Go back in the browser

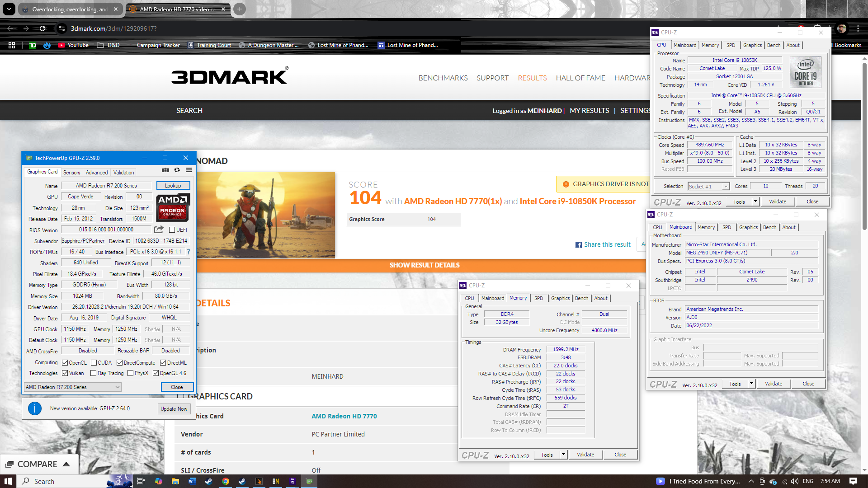coord(10,28)
